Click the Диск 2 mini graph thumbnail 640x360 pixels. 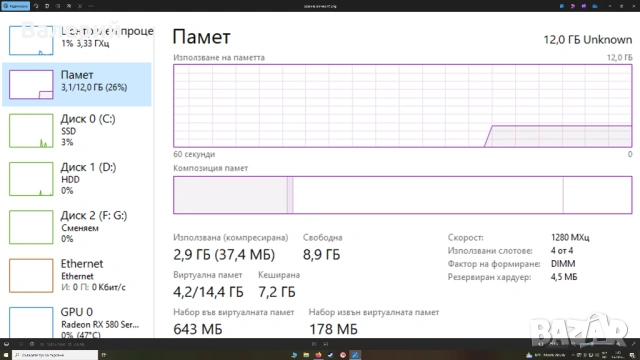coord(31,227)
